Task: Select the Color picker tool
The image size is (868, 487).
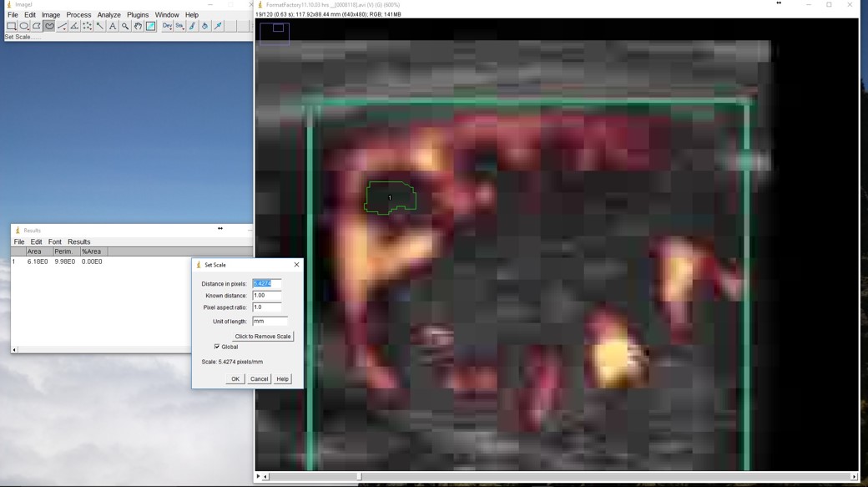Action: click(151, 27)
